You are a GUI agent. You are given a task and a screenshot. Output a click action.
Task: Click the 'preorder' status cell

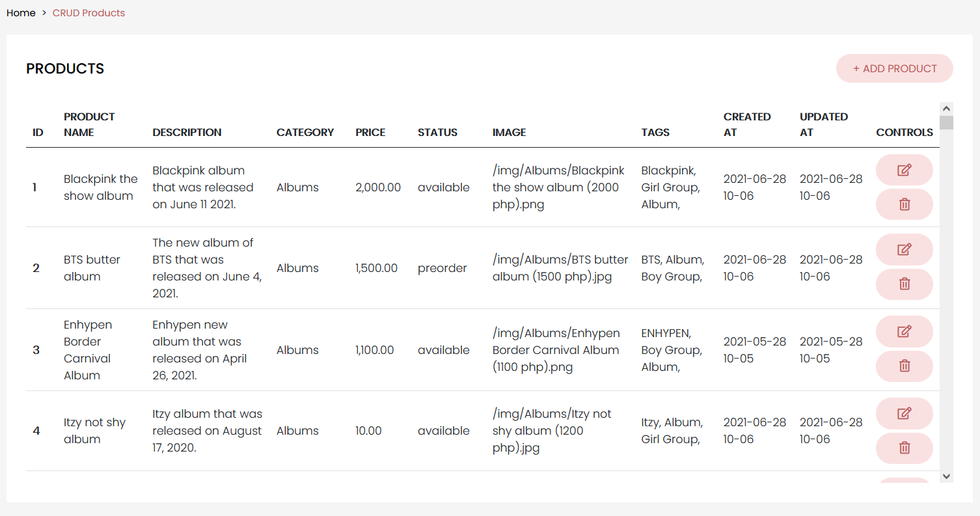click(442, 268)
